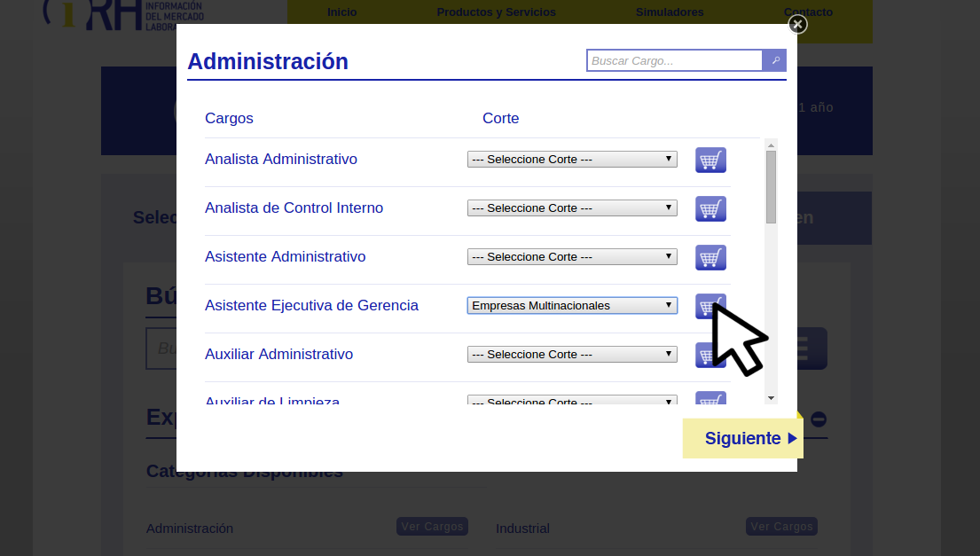Click the Auxiliar Administrativo link
Image resolution: width=980 pixels, height=556 pixels.
[x=278, y=354]
